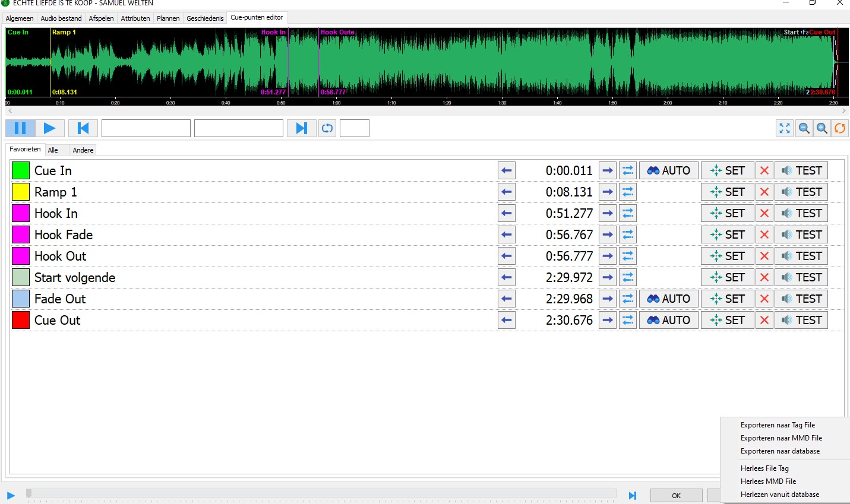Start playback with the play button
This screenshot has width=850, height=504.
point(50,128)
